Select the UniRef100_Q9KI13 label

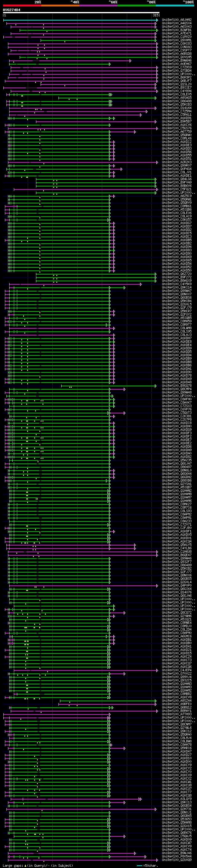point(177,802)
